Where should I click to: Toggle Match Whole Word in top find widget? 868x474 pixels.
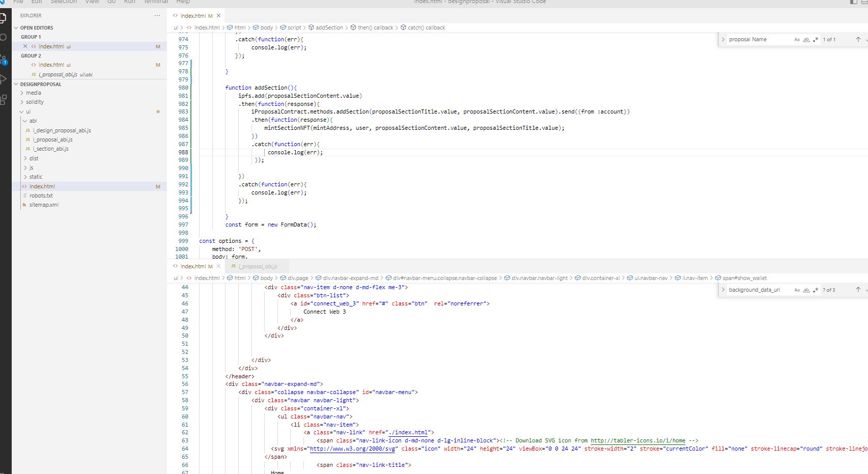806,39
